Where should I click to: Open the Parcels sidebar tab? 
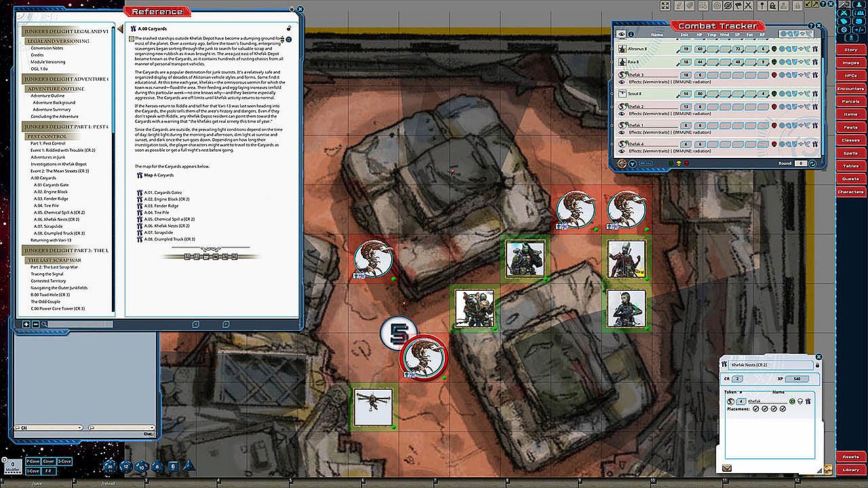pyautogui.click(x=850, y=102)
